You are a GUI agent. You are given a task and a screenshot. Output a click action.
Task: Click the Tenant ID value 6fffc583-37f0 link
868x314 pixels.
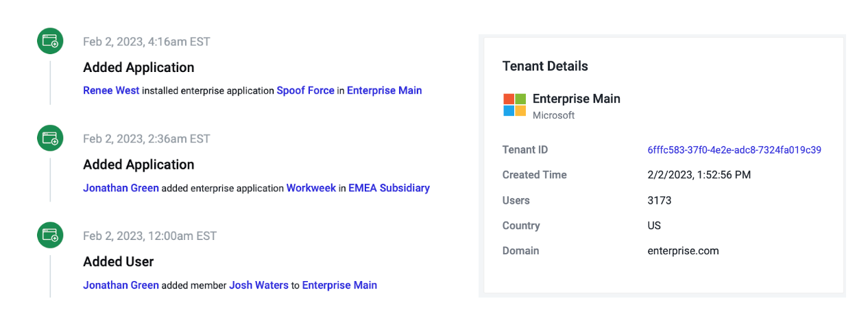coord(734,150)
